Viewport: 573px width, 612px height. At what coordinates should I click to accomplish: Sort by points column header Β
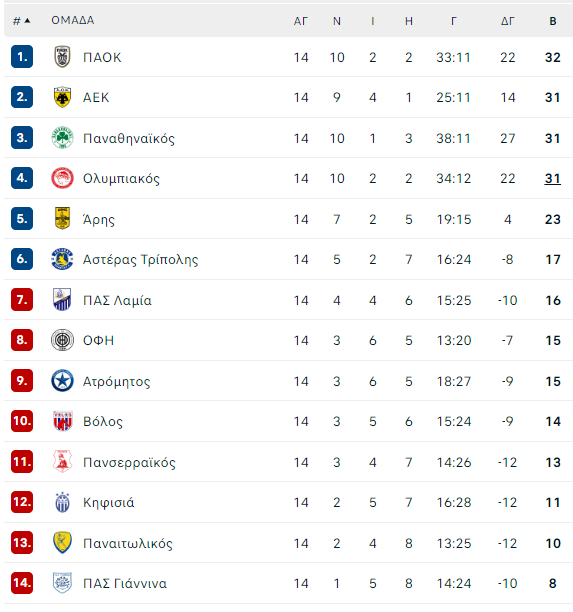click(553, 21)
